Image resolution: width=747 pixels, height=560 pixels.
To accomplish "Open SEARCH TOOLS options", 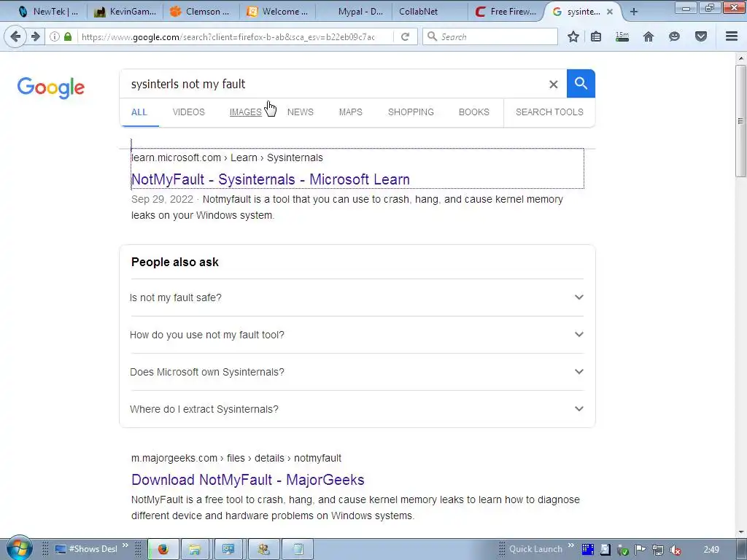I will (x=549, y=112).
